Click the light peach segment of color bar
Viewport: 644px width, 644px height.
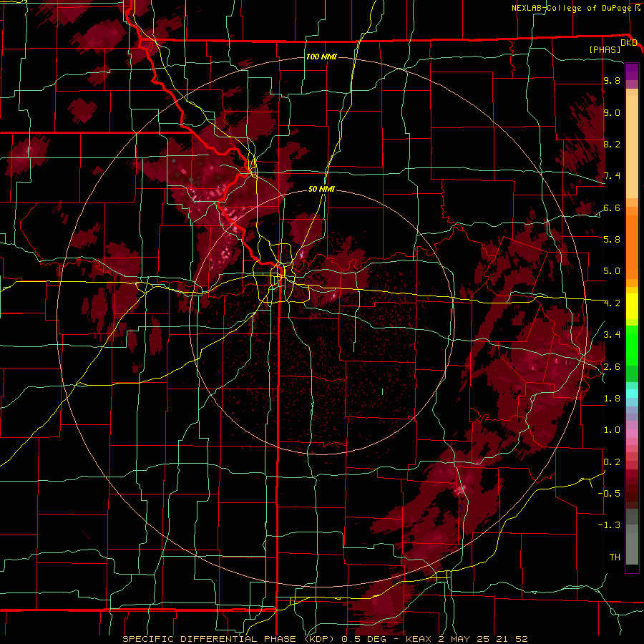click(x=632, y=148)
